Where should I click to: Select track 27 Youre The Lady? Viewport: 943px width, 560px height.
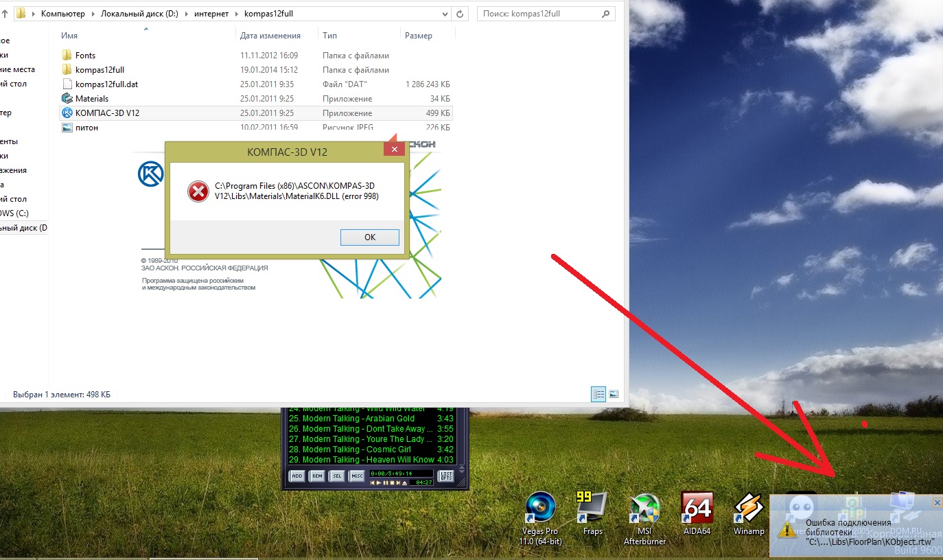pyautogui.click(x=371, y=439)
